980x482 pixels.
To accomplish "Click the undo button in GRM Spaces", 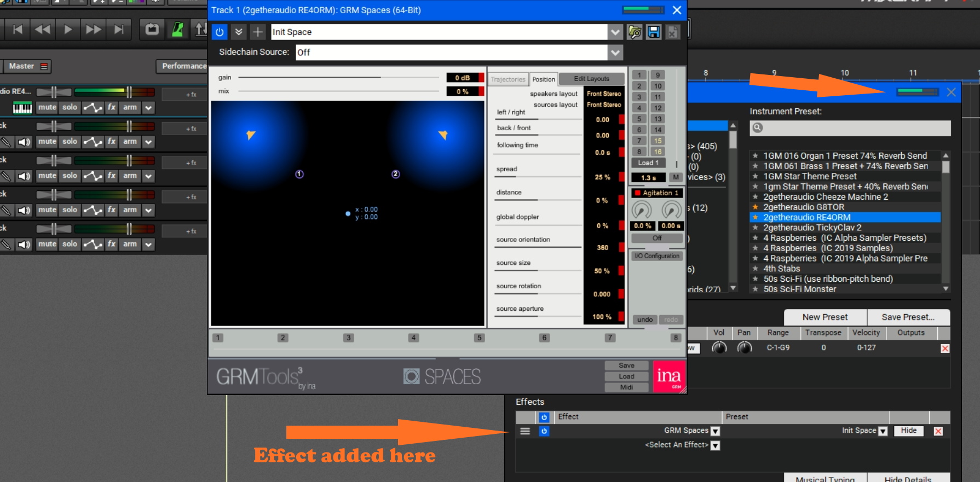I will click(x=644, y=320).
